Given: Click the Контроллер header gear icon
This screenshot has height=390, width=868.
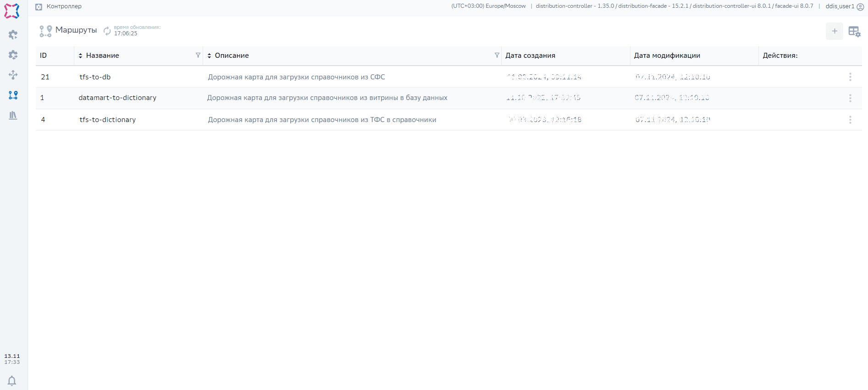Looking at the screenshot, I should point(39,7).
